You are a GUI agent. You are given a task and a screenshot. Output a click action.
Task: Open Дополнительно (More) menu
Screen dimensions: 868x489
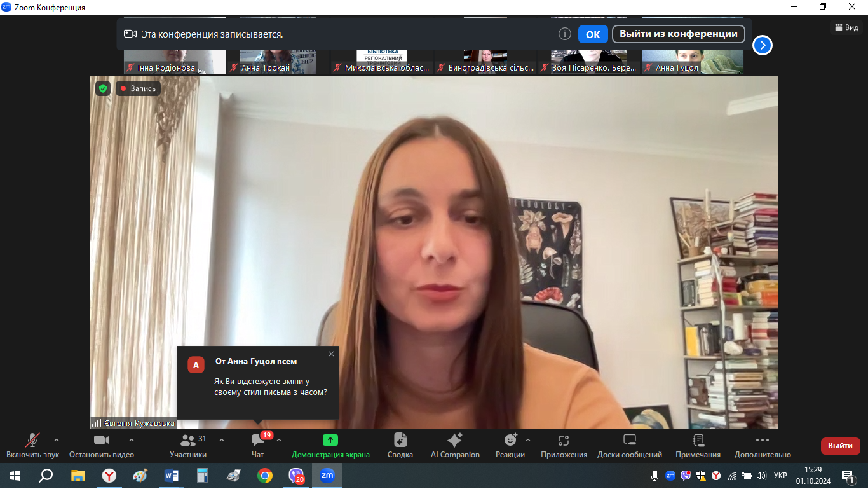coord(763,445)
